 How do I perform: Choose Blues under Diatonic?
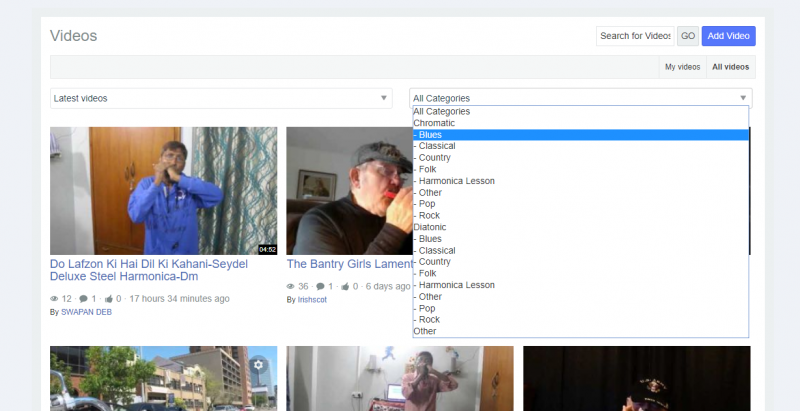581,239
